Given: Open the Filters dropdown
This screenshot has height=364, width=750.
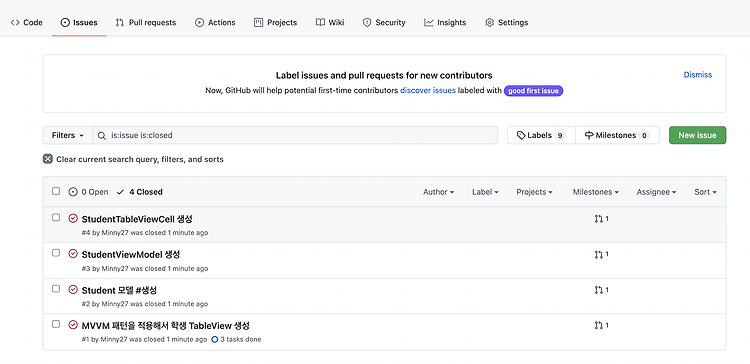Looking at the screenshot, I should click(67, 135).
